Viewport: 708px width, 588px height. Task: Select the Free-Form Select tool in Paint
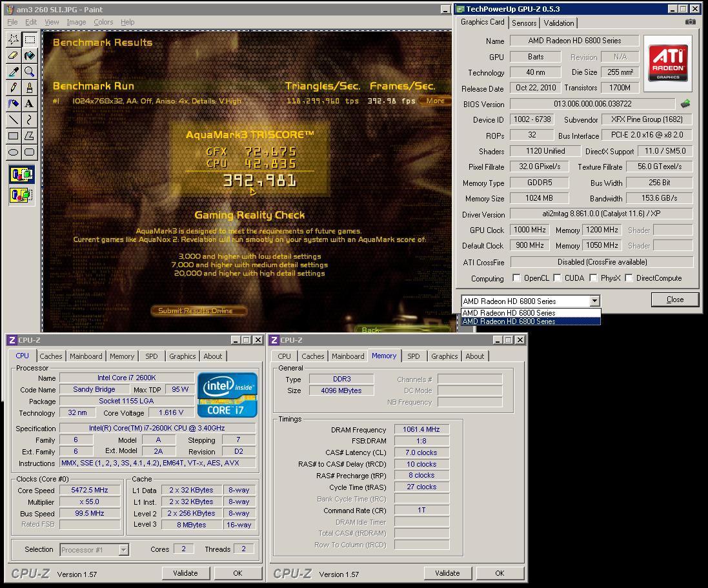click(x=14, y=39)
